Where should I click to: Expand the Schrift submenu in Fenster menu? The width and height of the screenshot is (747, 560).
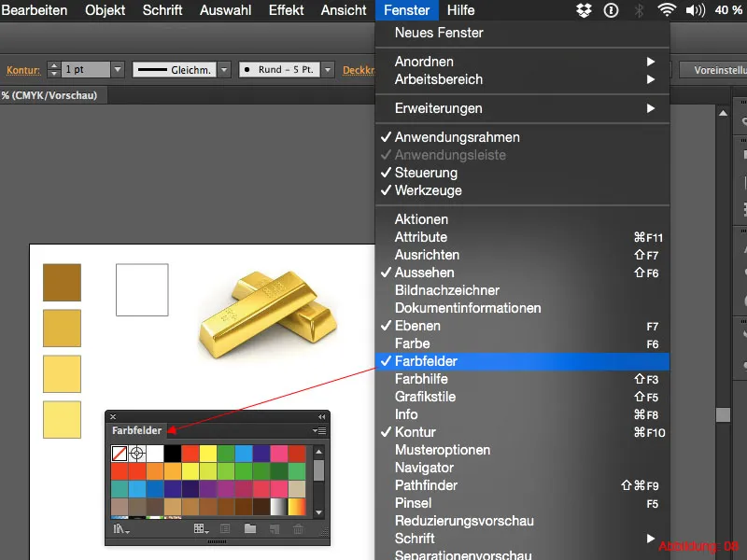[x=522, y=539]
